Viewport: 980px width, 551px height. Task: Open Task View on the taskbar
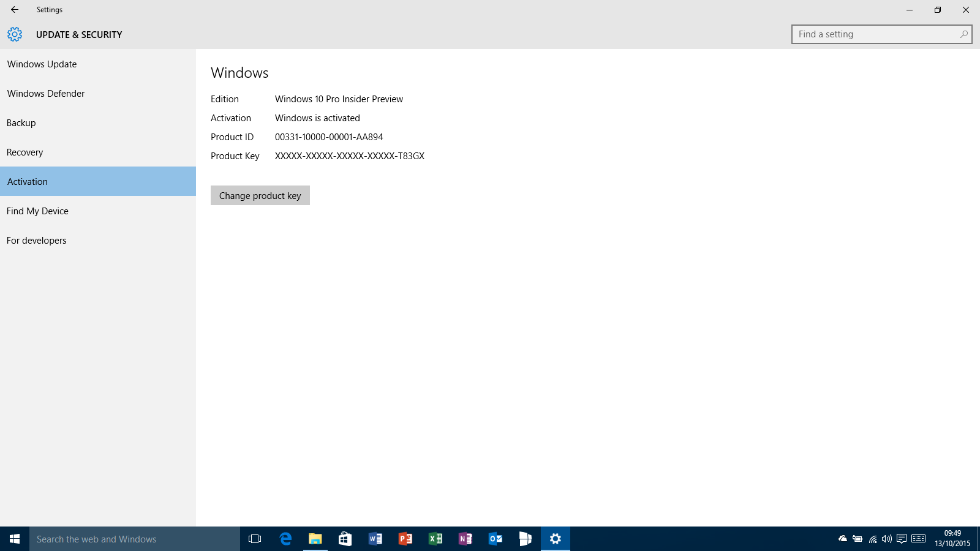(255, 539)
